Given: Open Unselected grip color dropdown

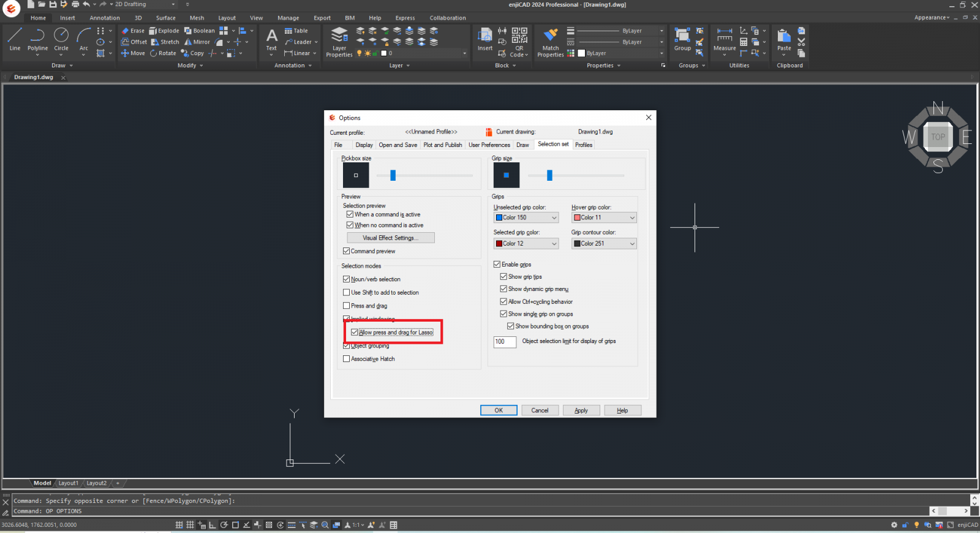Looking at the screenshot, I should (526, 217).
